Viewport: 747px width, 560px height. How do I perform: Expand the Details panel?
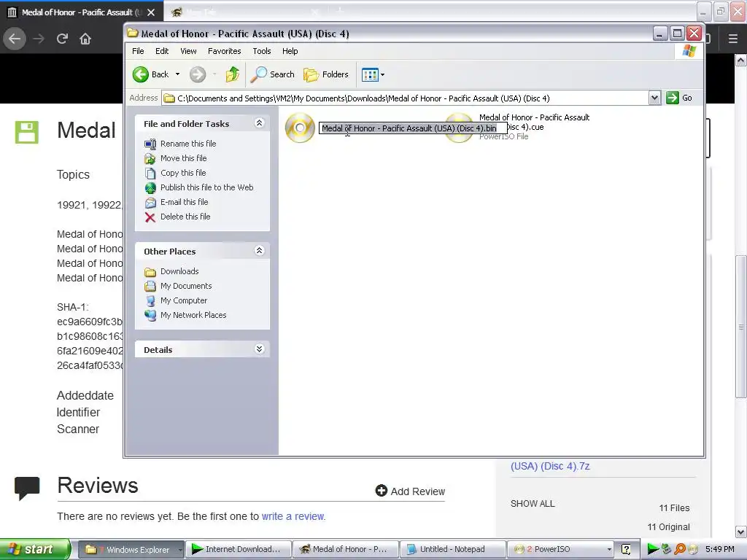(x=259, y=349)
